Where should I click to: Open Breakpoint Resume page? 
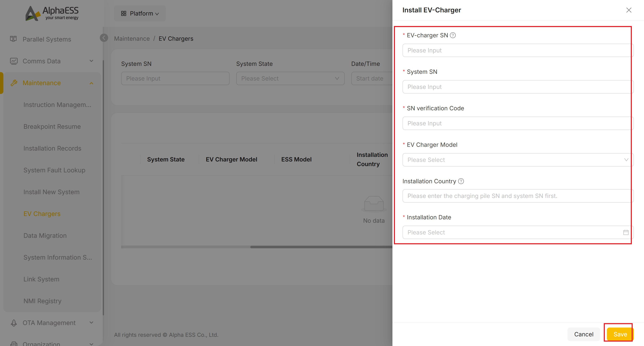pos(52,126)
